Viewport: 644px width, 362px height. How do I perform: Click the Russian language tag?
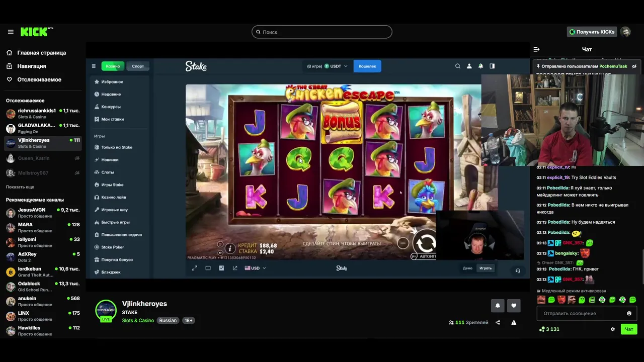click(168, 320)
